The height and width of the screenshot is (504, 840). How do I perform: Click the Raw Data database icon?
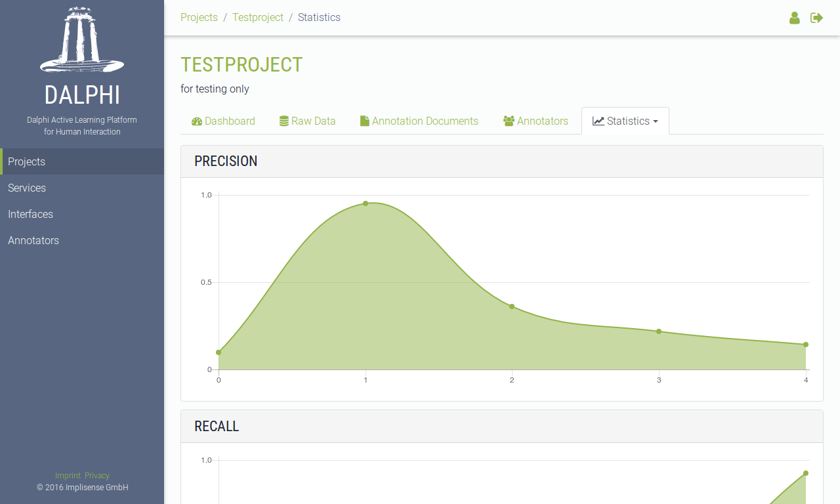tap(284, 121)
